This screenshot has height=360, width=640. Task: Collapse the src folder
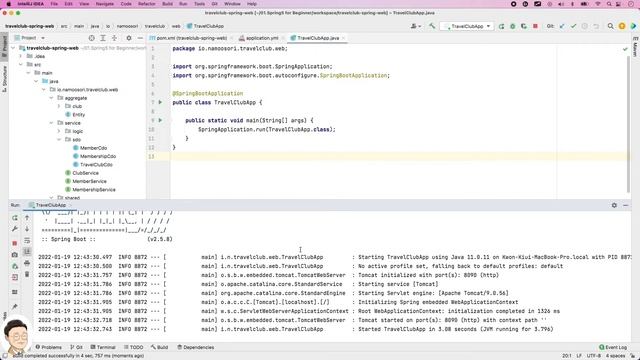click(x=21, y=64)
